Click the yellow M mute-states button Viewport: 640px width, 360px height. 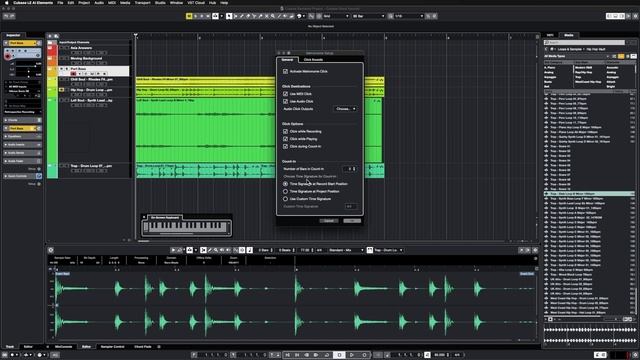point(189,16)
